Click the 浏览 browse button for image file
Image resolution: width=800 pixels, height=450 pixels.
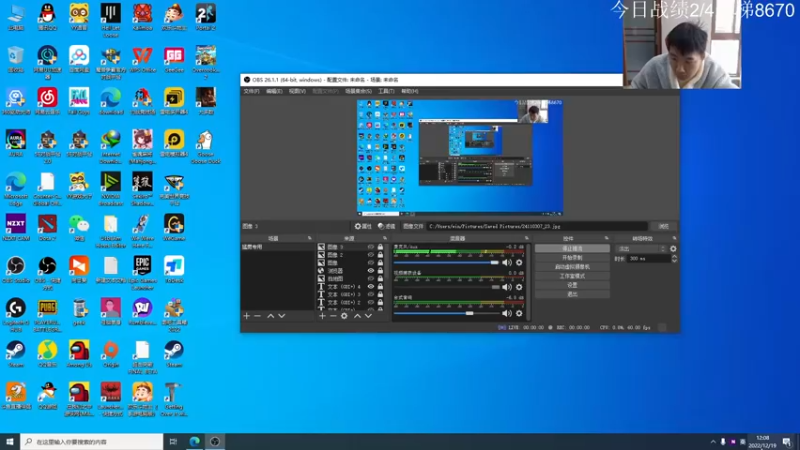pyautogui.click(x=663, y=226)
